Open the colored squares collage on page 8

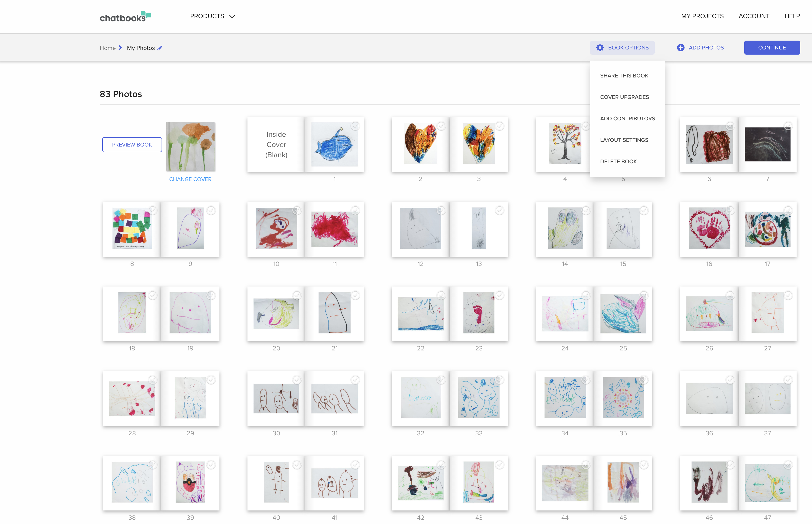tap(132, 228)
